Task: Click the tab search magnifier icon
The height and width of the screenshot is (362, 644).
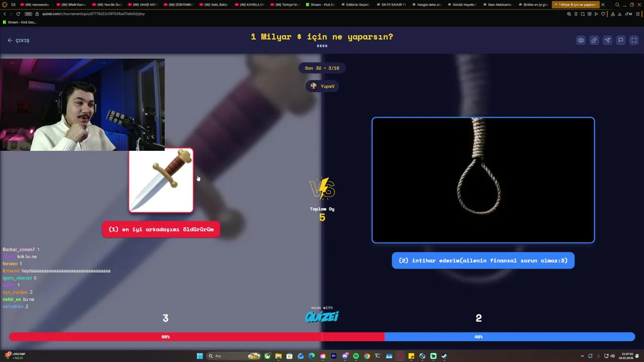Action: tap(617, 5)
